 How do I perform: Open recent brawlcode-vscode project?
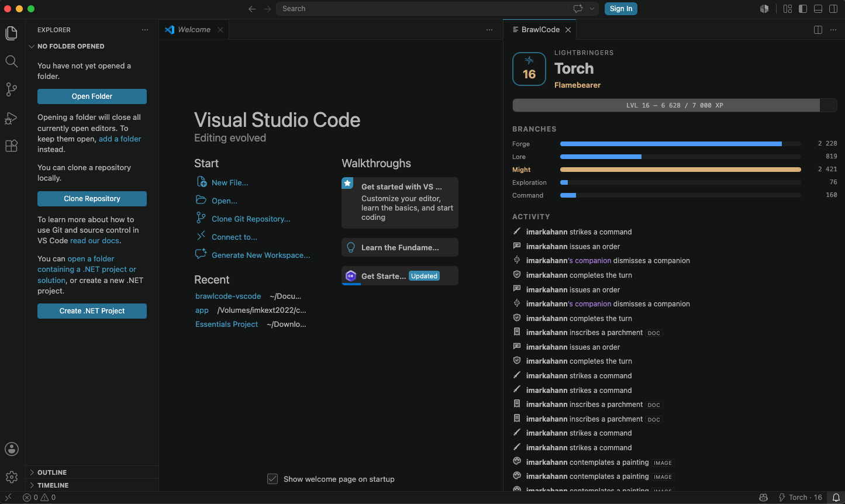228,296
